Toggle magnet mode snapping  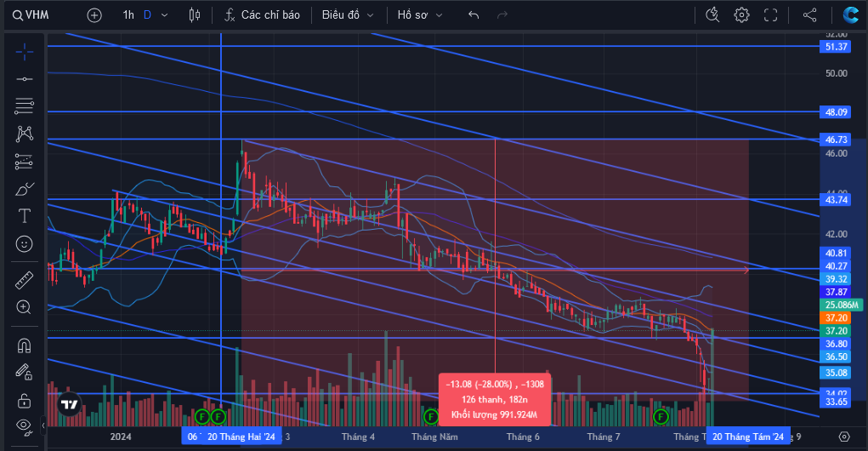coord(24,345)
